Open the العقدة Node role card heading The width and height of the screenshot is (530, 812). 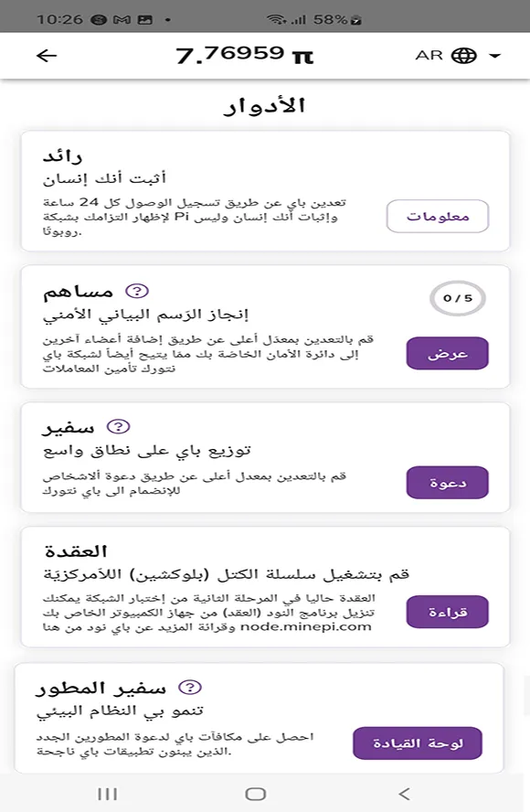pos(76,551)
